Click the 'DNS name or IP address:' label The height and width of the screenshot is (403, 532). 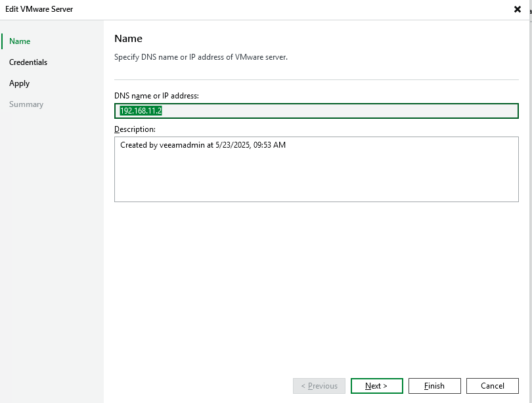(156, 96)
